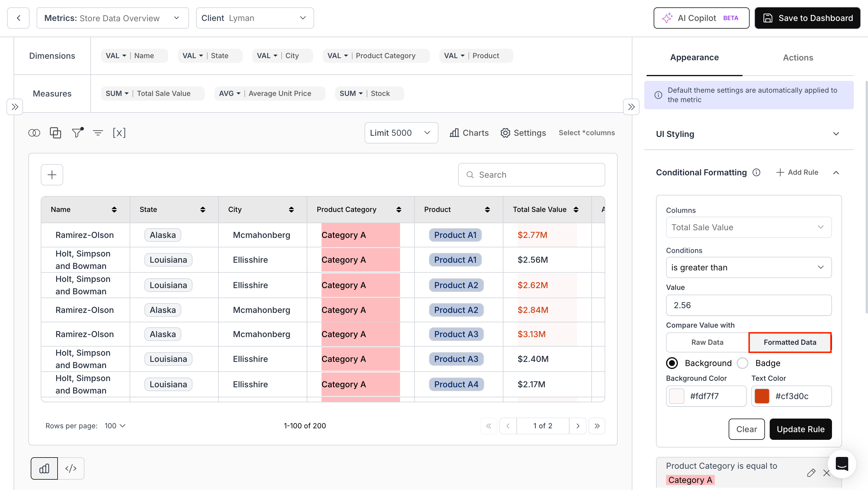Open the Limit 5000 dropdown
This screenshot has width=868, height=490.
(401, 133)
